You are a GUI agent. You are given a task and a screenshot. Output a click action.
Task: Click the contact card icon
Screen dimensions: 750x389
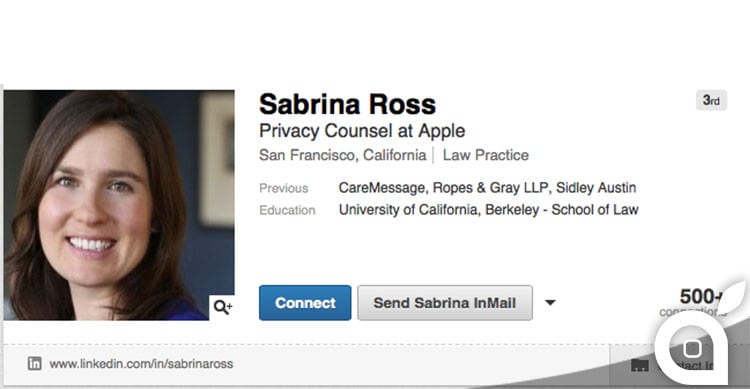click(640, 366)
